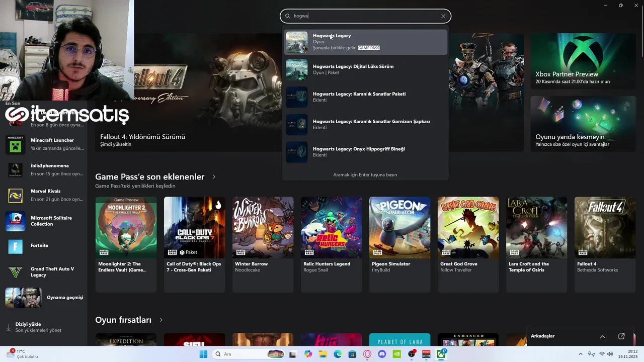The width and height of the screenshot is (644, 362).
Task: Launch Copilot from the taskbar
Action: 308,354
